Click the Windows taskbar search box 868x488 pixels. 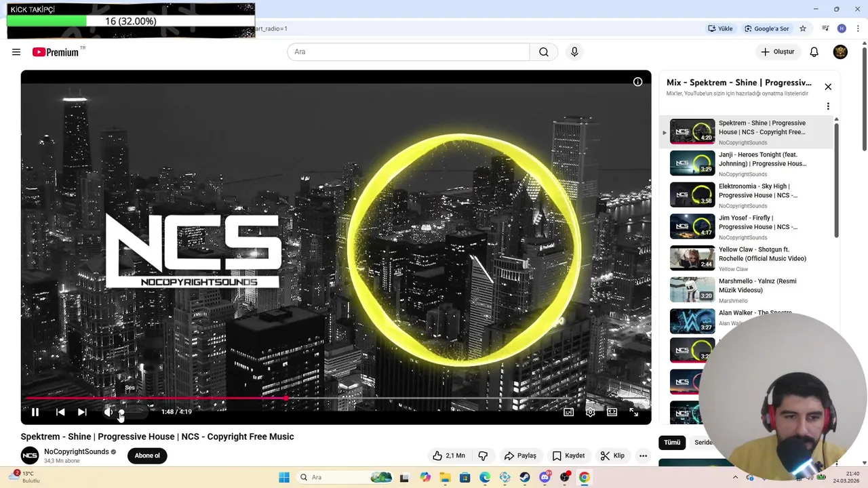pyautogui.click(x=347, y=477)
